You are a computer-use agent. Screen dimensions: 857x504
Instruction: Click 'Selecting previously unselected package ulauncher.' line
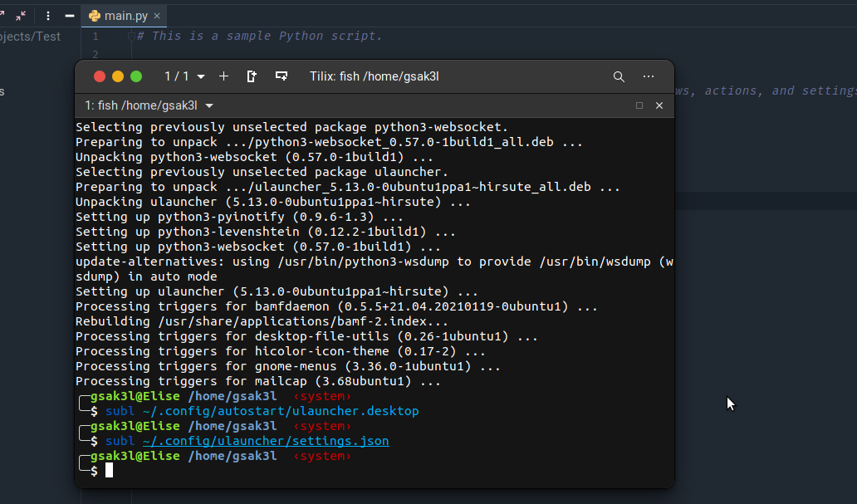pos(262,172)
